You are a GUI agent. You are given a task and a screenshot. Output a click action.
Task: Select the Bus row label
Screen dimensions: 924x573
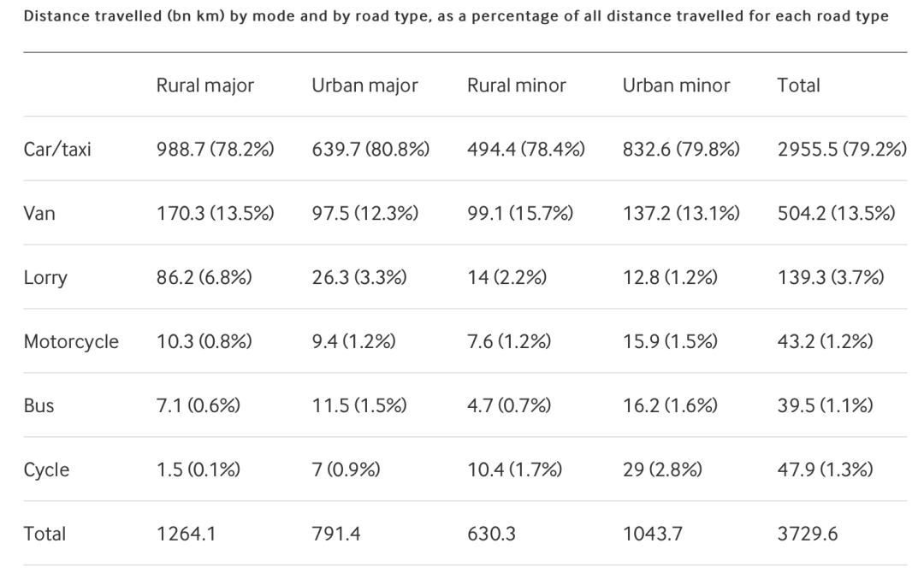click(x=38, y=406)
